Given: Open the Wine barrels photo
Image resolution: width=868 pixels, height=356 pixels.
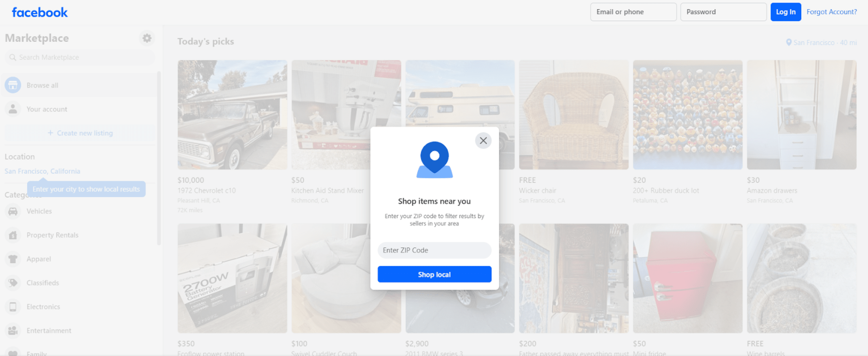Looking at the screenshot, I should [x=802, y=278].
